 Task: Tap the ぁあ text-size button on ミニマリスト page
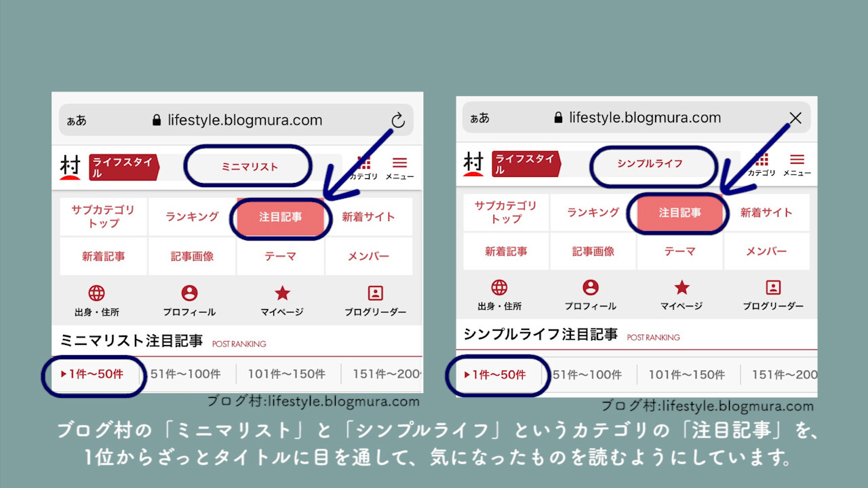(x=77, y=121)
